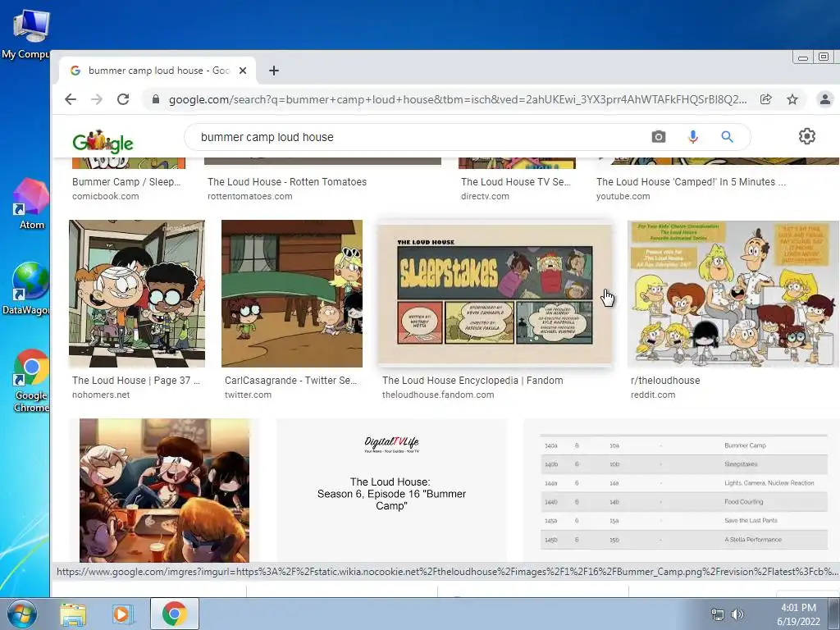Image resolution: width=840 pixels, height=630 pixels.
Task: Open the DigitalTVLife Season 6 Episode 16 image
Action: (391, 491)
